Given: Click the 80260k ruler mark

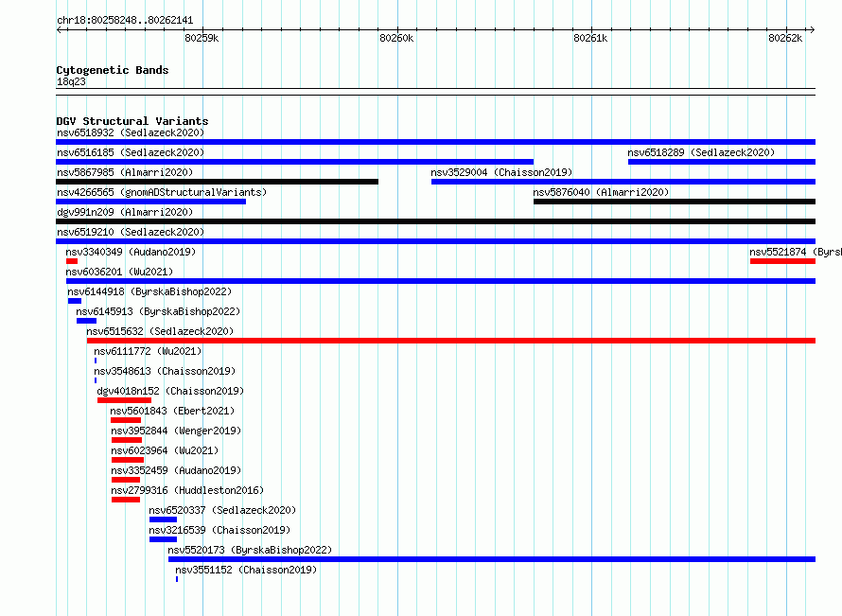Looking at the screenshot, I should pos(396,38).
